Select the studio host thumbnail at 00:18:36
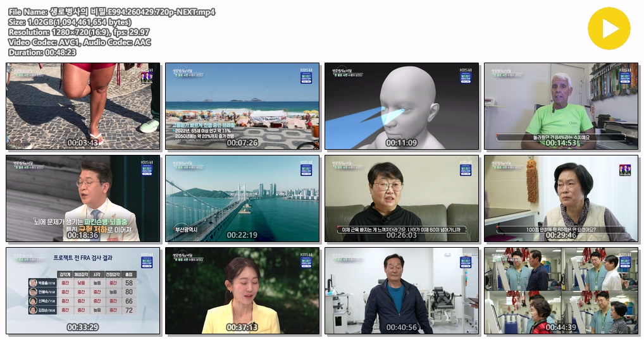 tap(83, 198)
